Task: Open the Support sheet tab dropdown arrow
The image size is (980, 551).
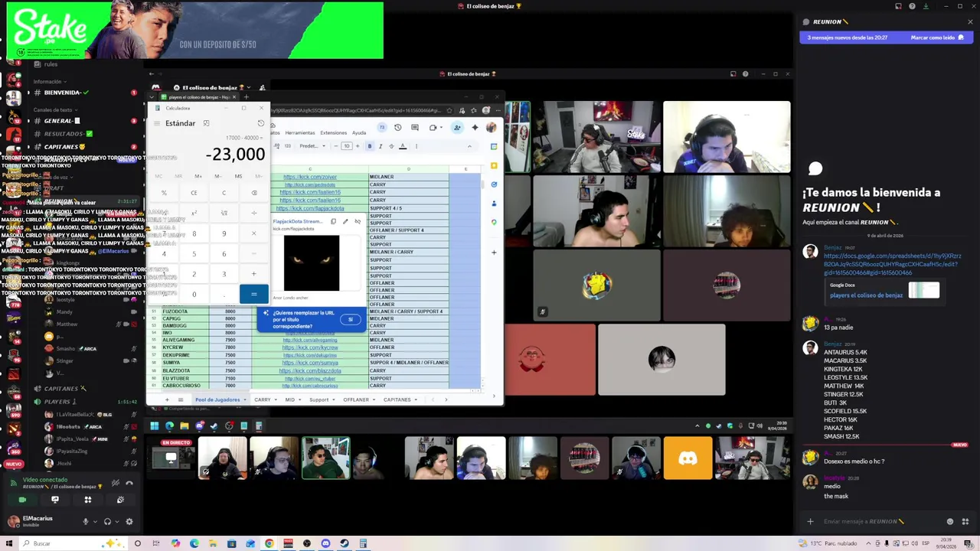Action: 334,399
